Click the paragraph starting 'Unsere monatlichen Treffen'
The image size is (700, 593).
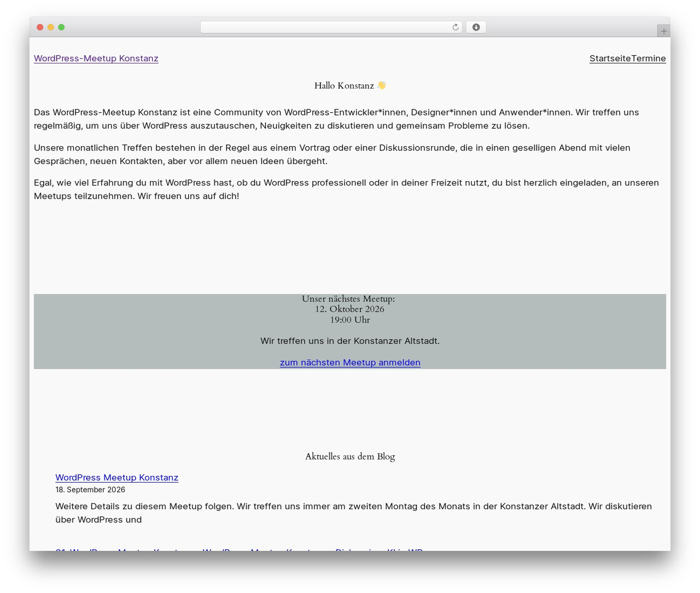click(x=332, y=154)
